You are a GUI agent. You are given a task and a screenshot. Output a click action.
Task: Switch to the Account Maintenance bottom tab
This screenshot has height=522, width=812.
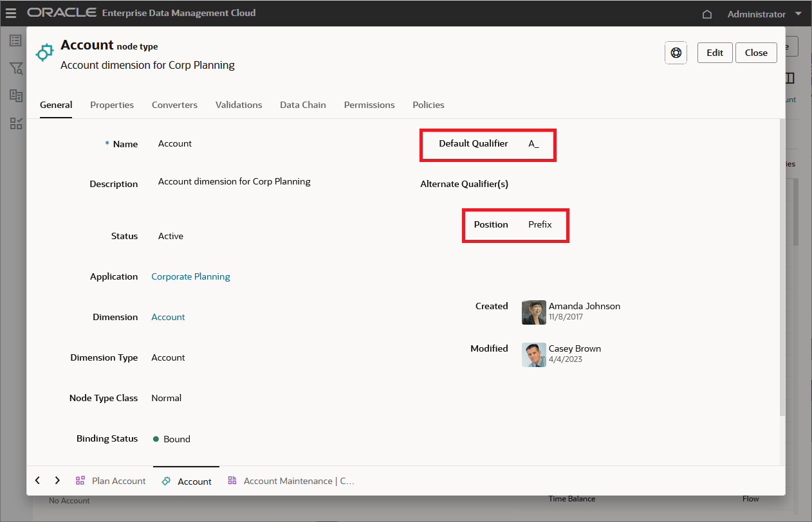coord(291,481)
